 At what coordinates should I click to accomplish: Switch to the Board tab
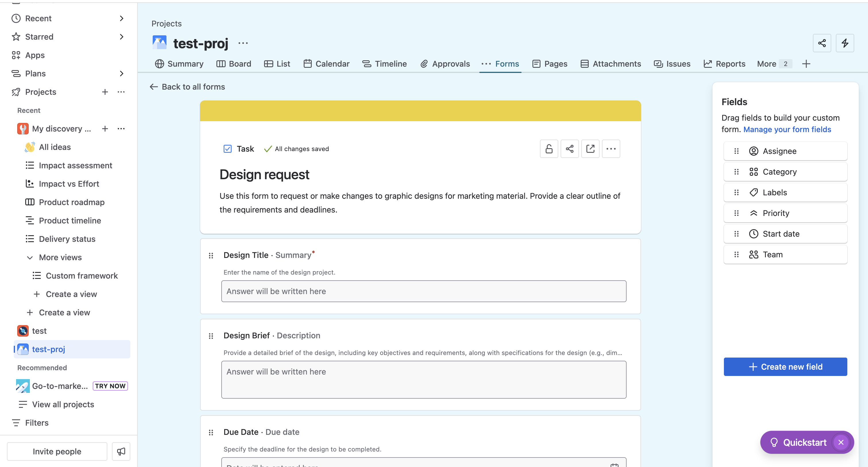click(x=234, y=64)
